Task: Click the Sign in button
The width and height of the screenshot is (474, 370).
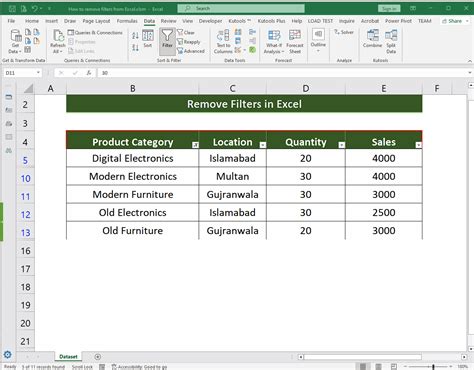Action: 389,9
